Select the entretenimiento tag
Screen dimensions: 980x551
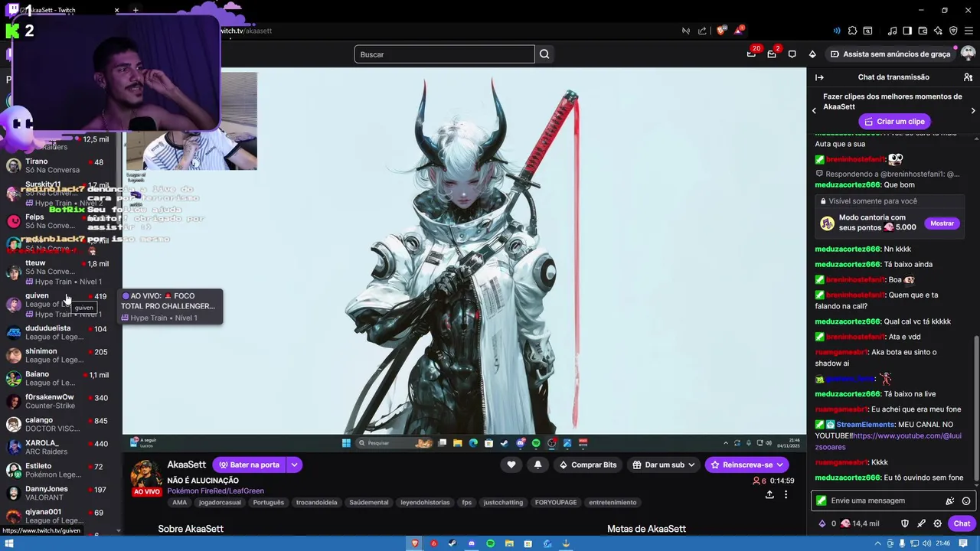coord(612,503)
